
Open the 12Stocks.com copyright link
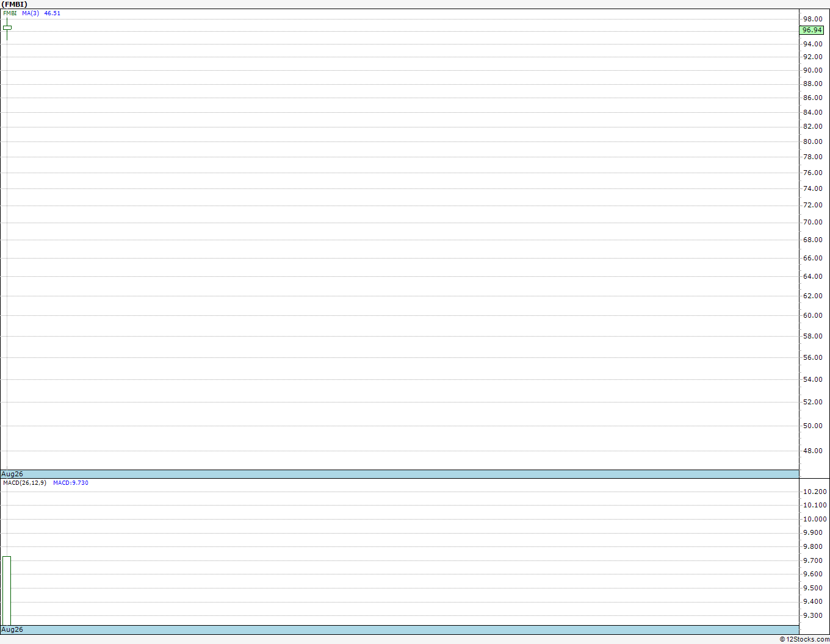coord(804,639)
